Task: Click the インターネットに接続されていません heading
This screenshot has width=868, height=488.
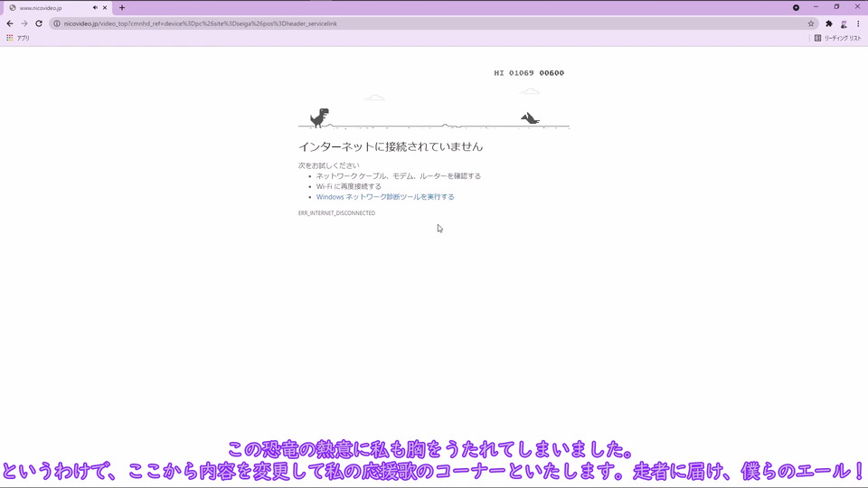Action: click(391, 146)
